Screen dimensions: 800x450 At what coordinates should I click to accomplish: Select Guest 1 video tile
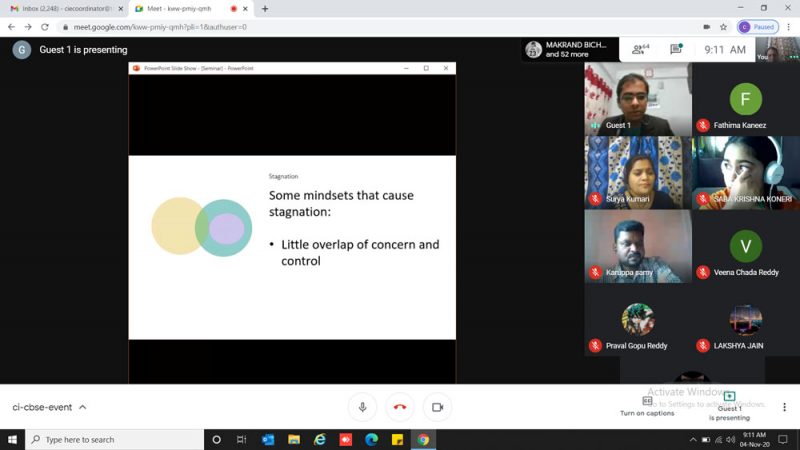coord(638,99)
